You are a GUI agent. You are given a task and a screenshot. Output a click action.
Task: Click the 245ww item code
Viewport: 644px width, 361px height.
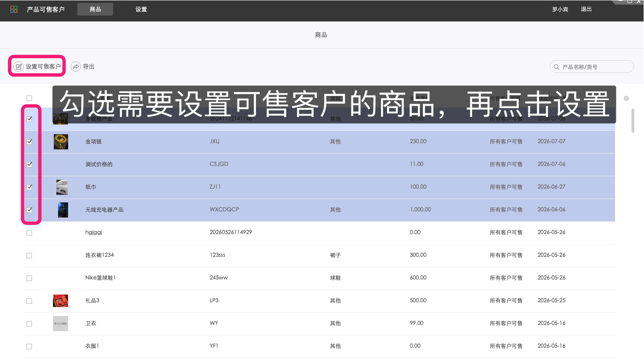[x=219, y=278]
